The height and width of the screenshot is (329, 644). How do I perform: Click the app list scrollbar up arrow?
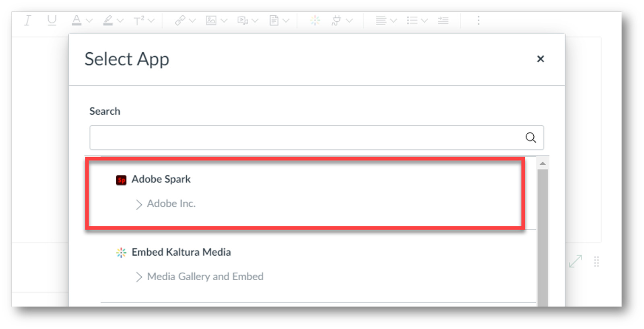click(543, 163)
